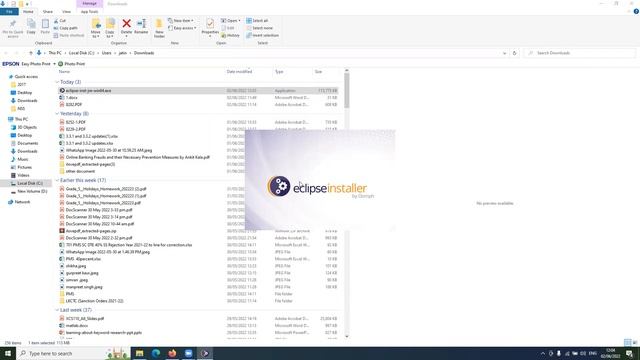Sort by the Name column header
This screenshot has height=360, width=640.
pos(64,71)
